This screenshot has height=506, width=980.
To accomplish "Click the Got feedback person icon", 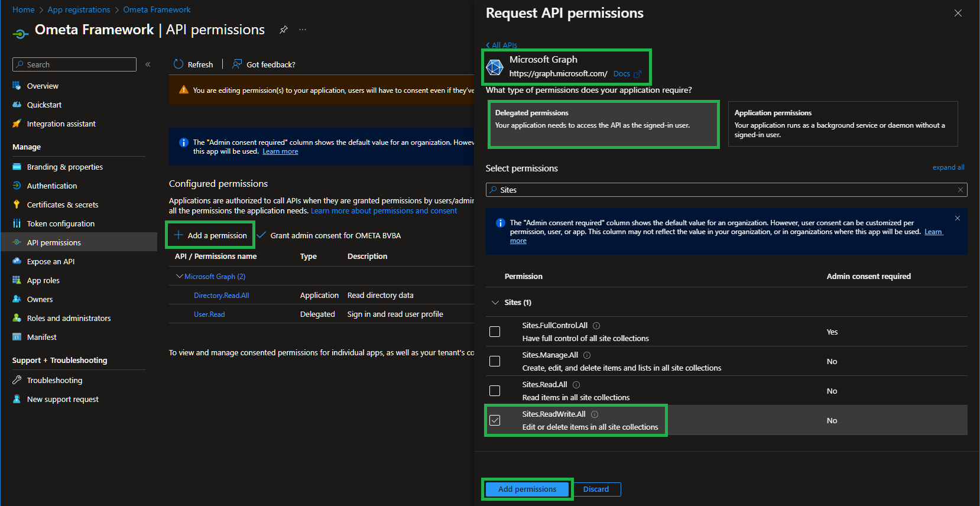I will pos(237,64).
